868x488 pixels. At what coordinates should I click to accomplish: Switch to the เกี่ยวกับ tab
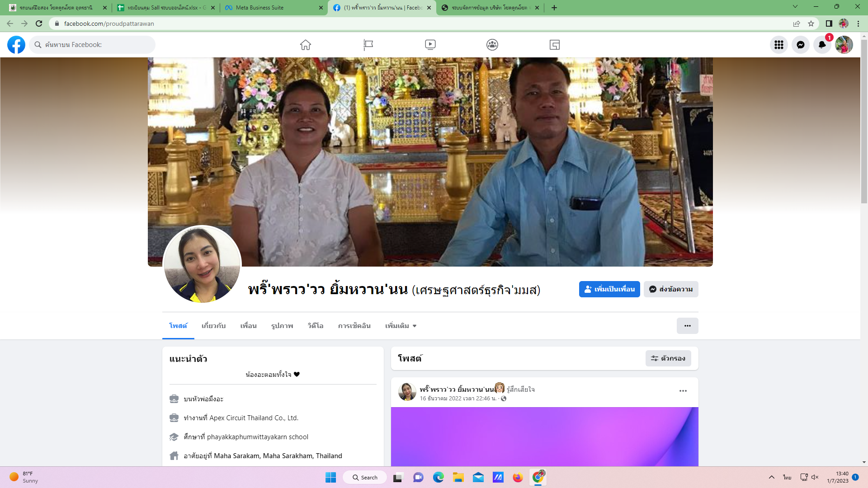coord(213,326)
